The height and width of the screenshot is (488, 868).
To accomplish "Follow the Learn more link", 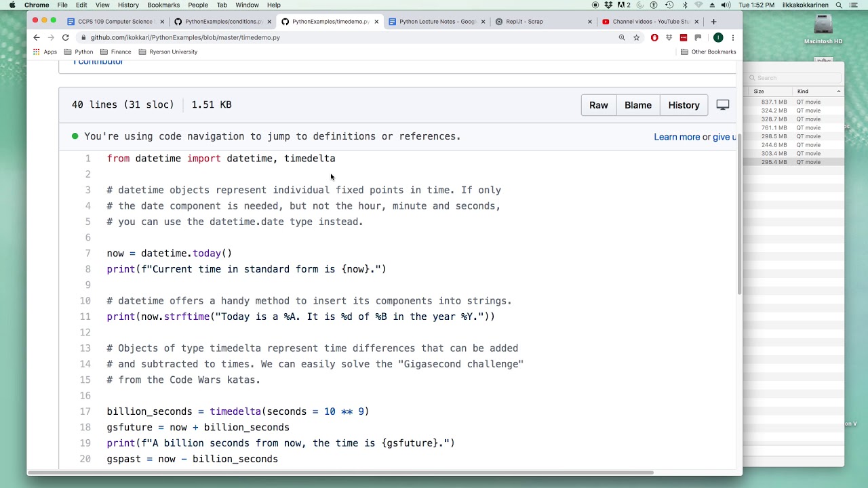I will point(677,137).
